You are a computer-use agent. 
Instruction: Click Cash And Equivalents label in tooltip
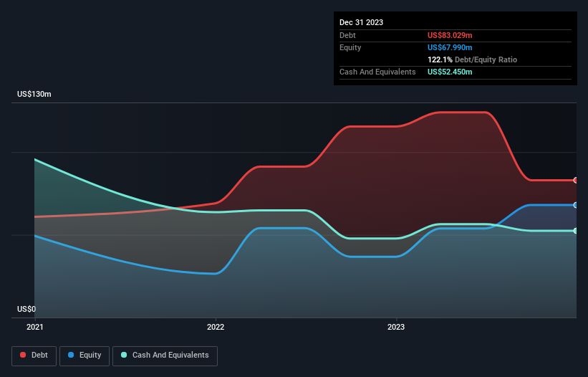point(377,72)
